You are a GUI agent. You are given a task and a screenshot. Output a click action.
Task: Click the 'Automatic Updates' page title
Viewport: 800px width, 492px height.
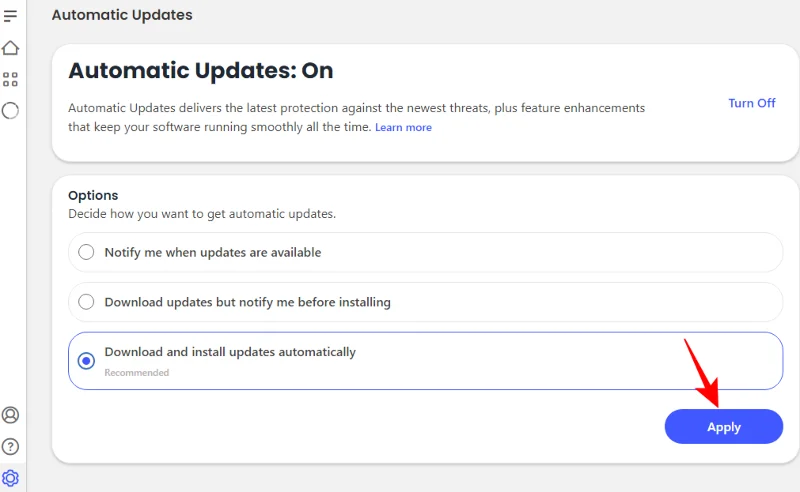[x=122, y=15]
